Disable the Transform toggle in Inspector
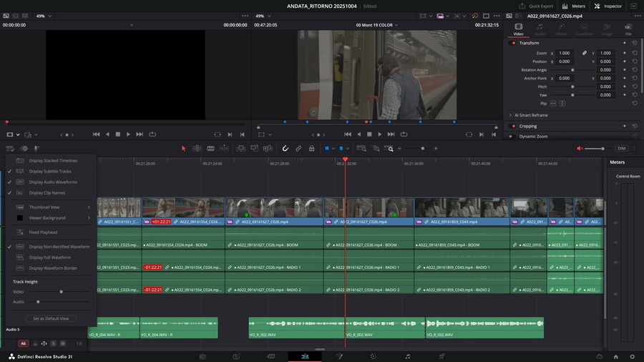 point(513,43)
